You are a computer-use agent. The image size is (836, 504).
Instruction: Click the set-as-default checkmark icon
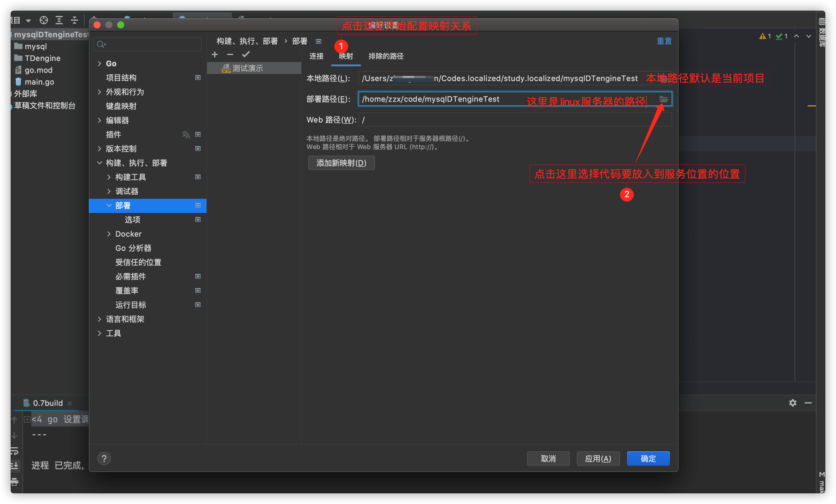click(x=246, y=54)
